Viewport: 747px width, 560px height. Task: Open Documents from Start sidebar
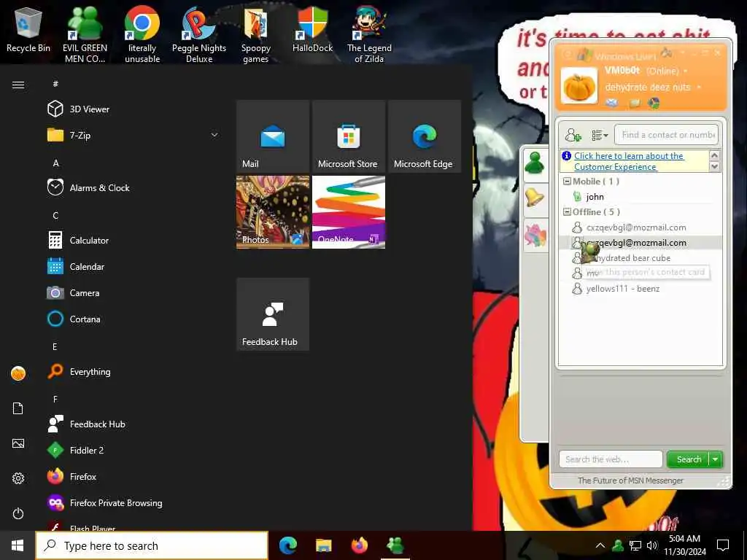click(x=18, y=408)
